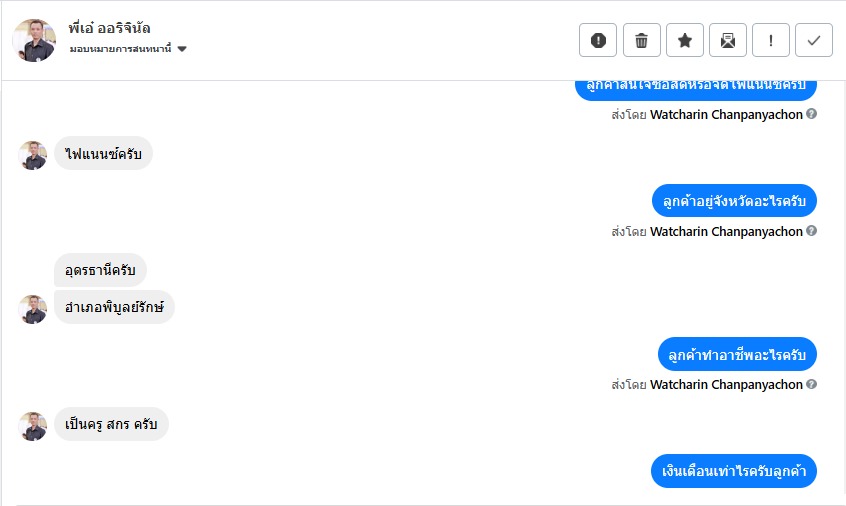This screenshot has width=846, height=506.
Task: Click customer name 'พี่เอ๋ ออริจินัล' in the header
Action: coord(110,28)
